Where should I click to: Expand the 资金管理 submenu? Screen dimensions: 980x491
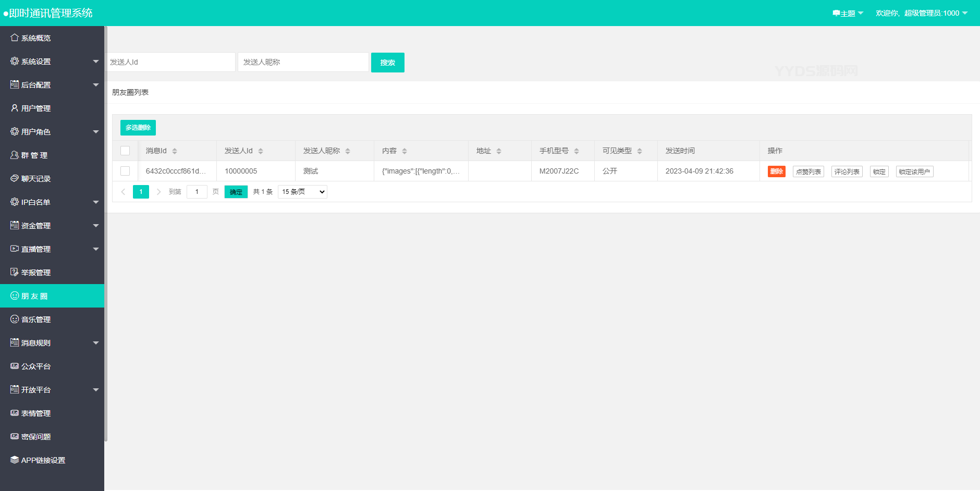pos(52,225)
